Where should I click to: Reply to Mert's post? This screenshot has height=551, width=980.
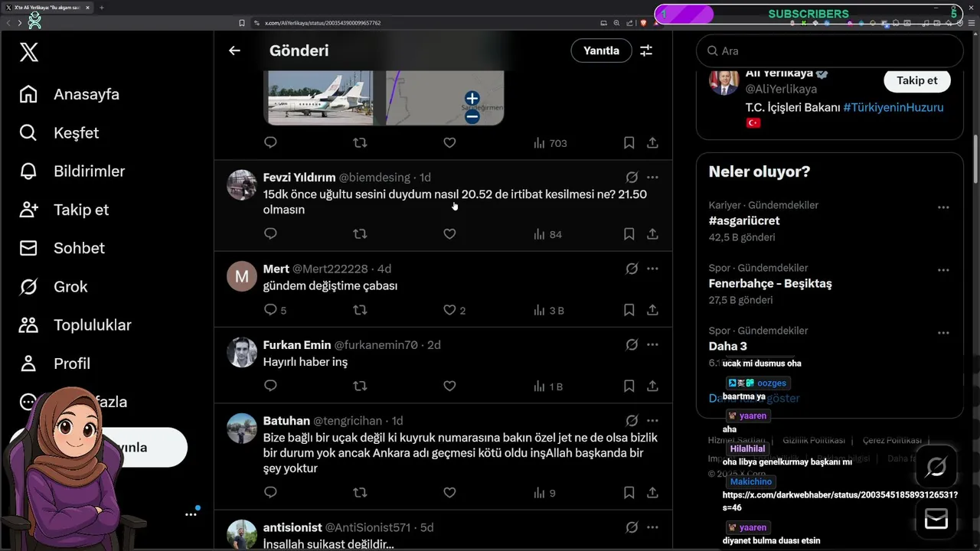(270, 310)
